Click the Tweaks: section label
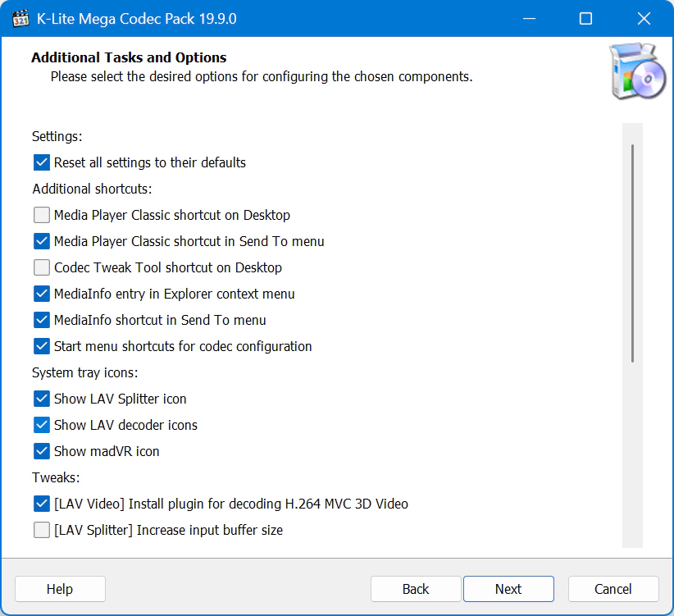The image size is (674, 616). (56, 477)
